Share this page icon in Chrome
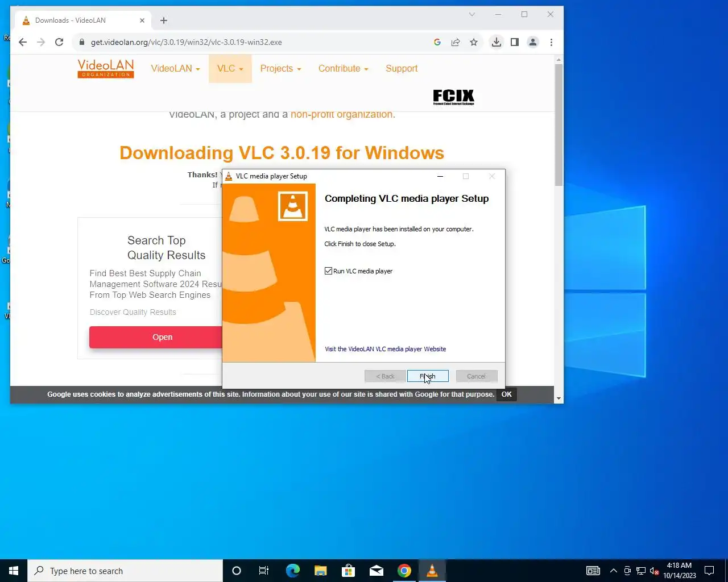Screen dimensions: 728x582 pos(456,42)
